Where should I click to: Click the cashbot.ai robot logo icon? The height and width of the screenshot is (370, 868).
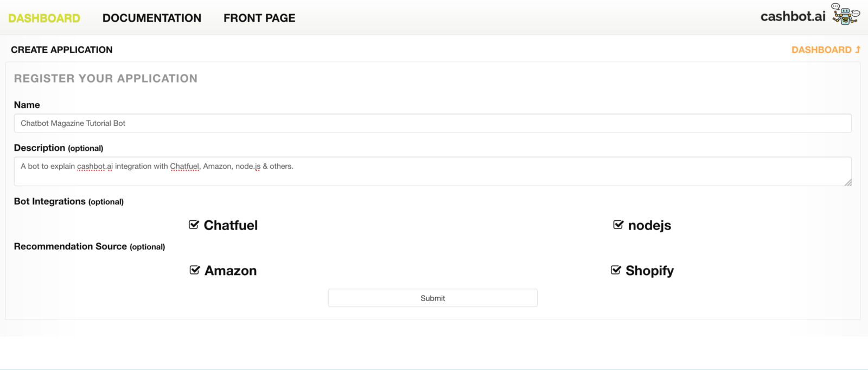[x=845, y=15]
